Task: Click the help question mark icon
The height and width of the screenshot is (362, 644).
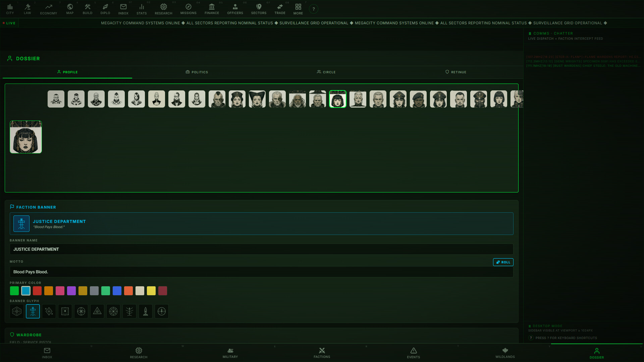Action: click(314, 9)
